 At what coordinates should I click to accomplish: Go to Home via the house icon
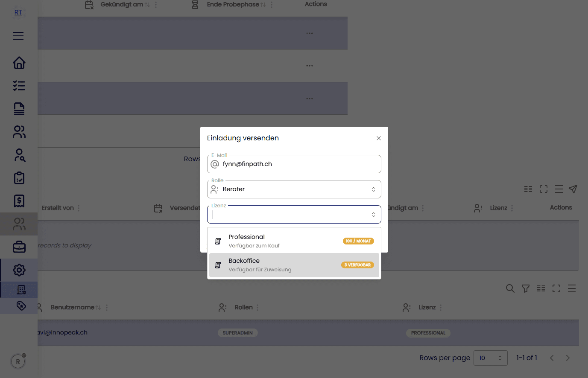(x=19, y=63)
